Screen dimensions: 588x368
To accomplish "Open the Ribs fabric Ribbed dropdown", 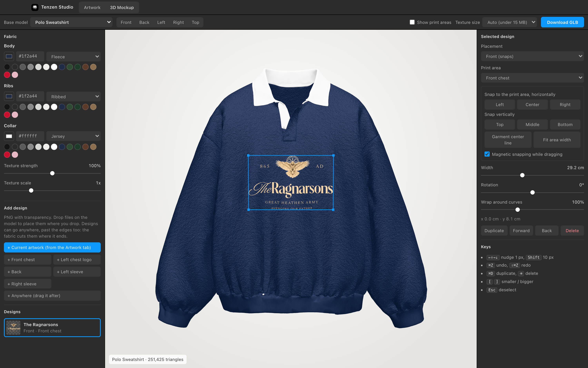I will tap(73, 96).
